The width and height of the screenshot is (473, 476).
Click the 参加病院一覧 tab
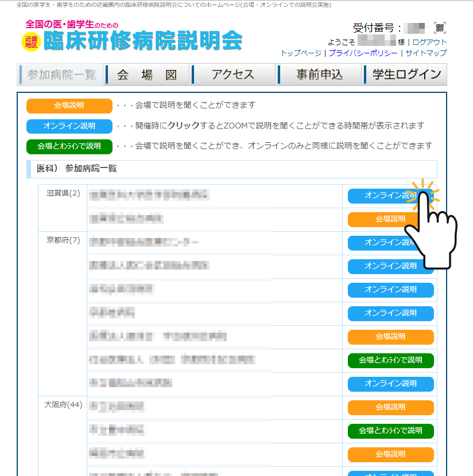pos(59,74)
